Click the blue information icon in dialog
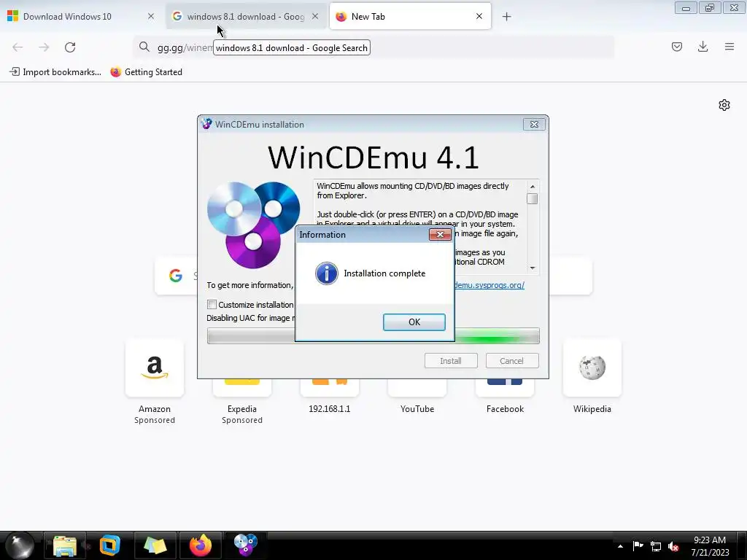 tap(327, 273)
